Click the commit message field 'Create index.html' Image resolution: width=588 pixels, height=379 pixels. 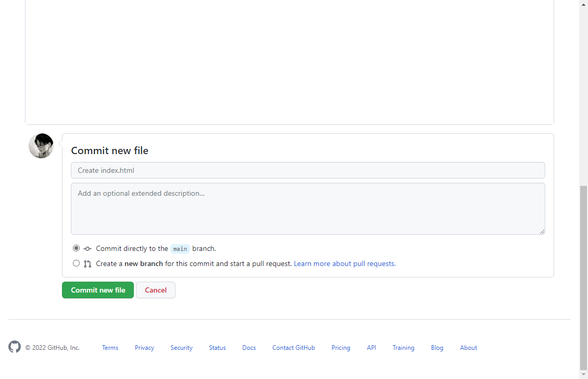(308, 170)
